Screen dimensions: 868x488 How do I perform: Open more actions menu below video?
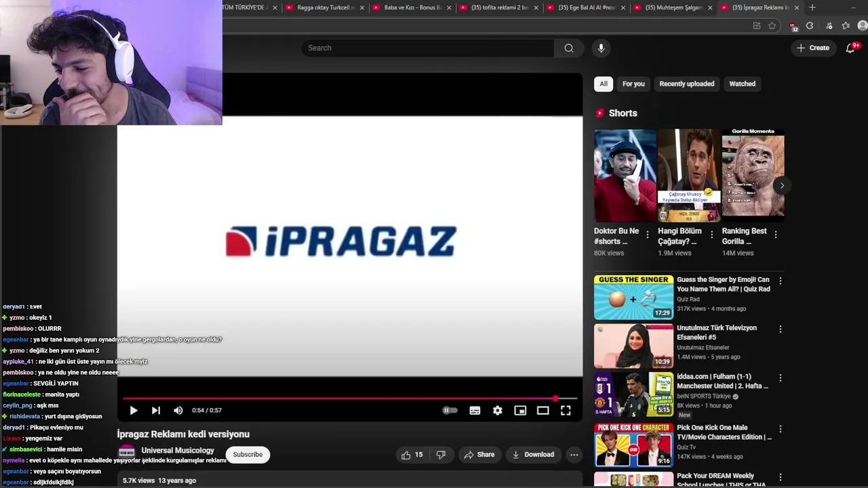[x=574, y=455]
